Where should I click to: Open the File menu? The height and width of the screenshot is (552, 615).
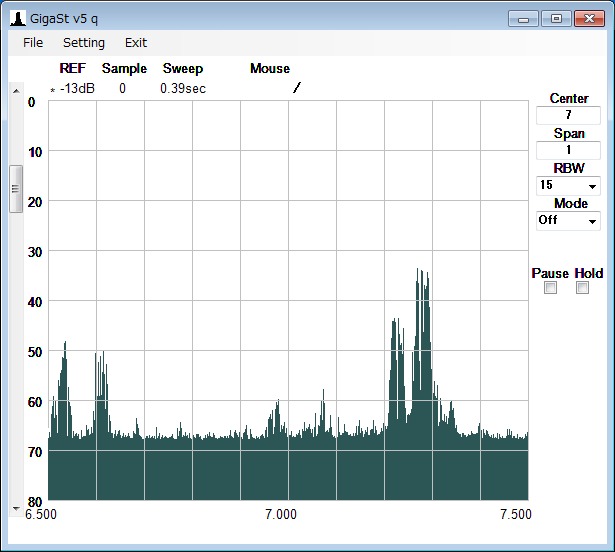point(33,43)
